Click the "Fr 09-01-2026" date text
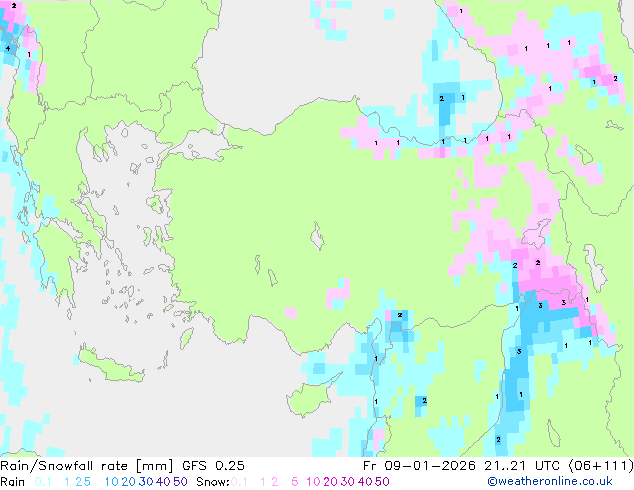 point(419,466)
